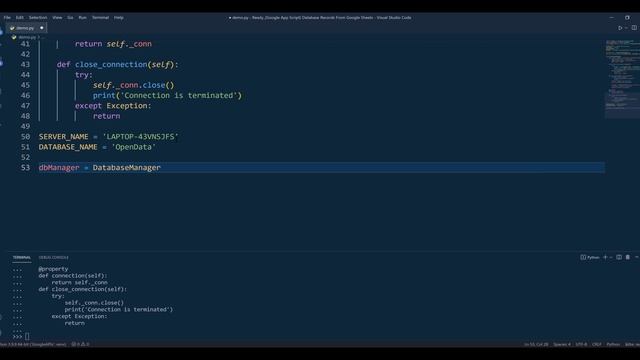Open the Python interpreter selector in status bar
This screenshot has height=360, width=640.
coord(33,344)
